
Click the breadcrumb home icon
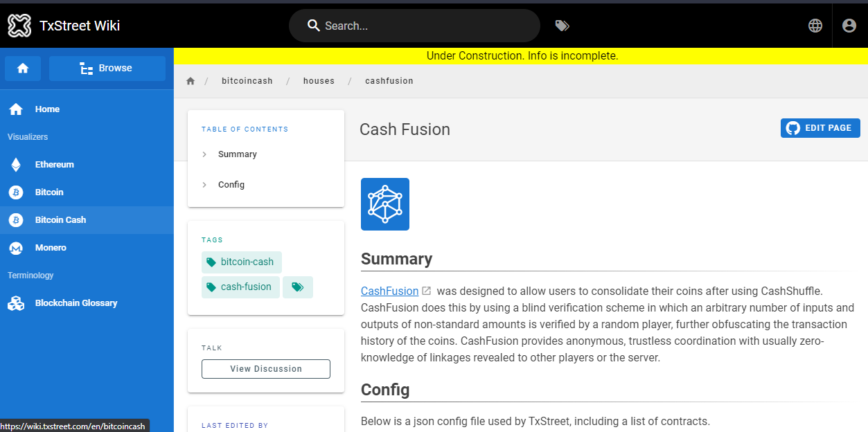tap(191, 81)
